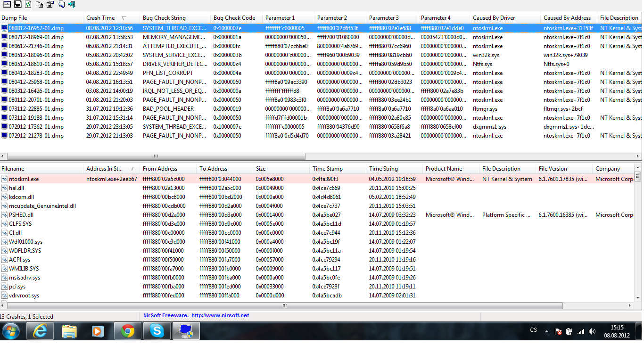Open Properties via the toolbar icon
Screen dimensions: 644x362
tap(50, 4)
